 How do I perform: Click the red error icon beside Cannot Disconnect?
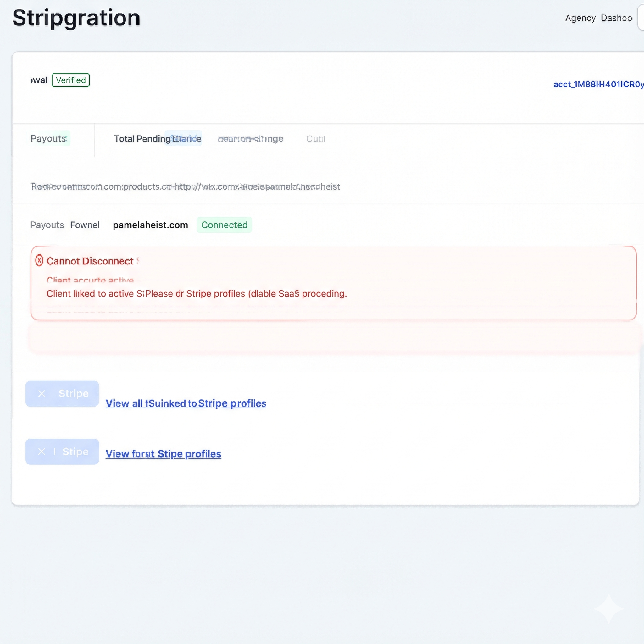[x=39, y=260]
